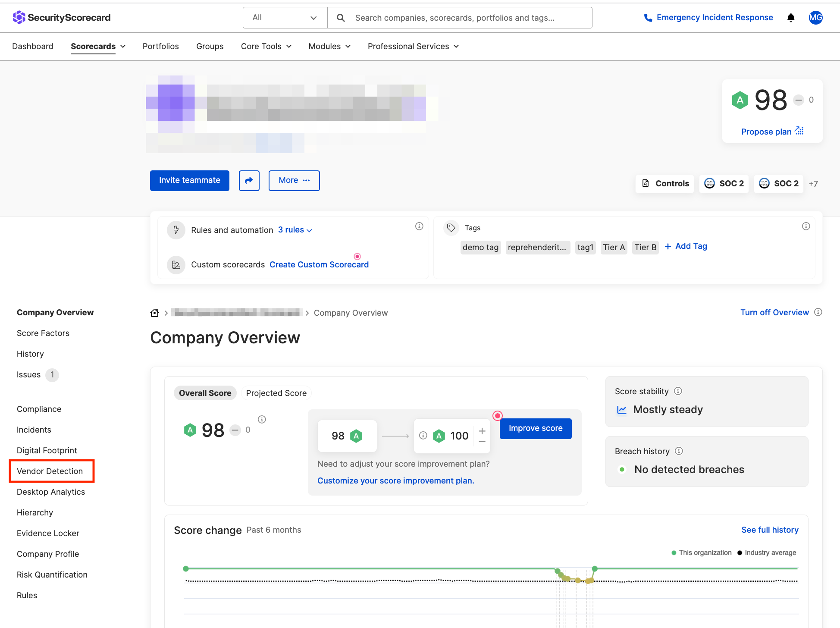Click the first data point on score chart

186,568
